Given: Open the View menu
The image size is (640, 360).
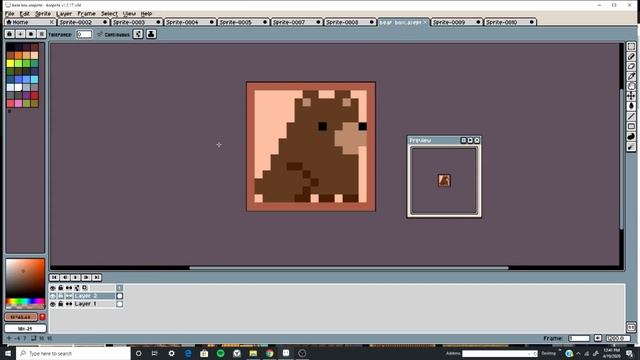Looking at the screenshot, I should tap(129, 13).
